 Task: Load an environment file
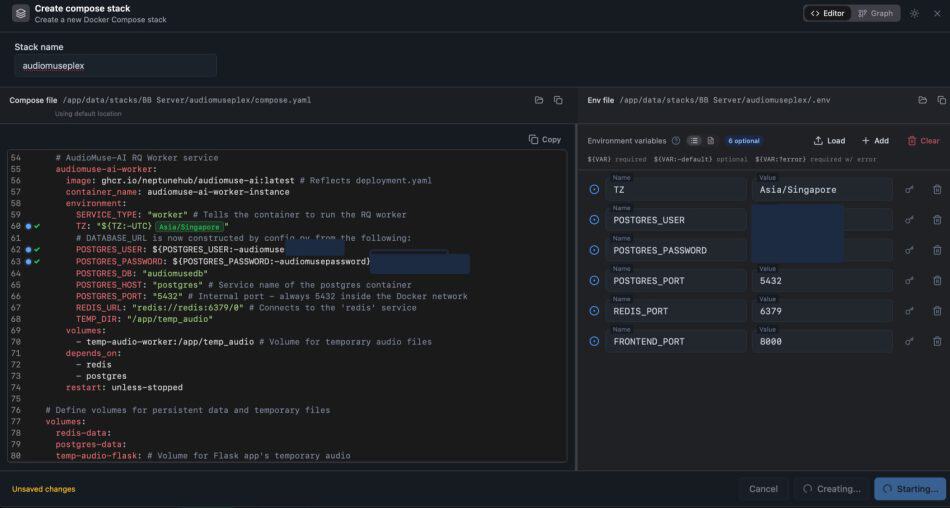829,141
